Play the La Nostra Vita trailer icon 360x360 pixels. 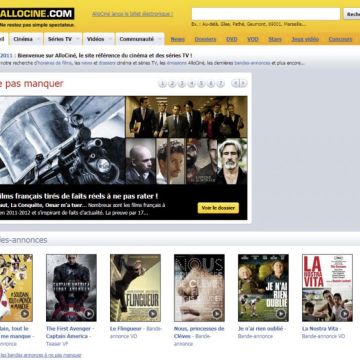(345, 314)
